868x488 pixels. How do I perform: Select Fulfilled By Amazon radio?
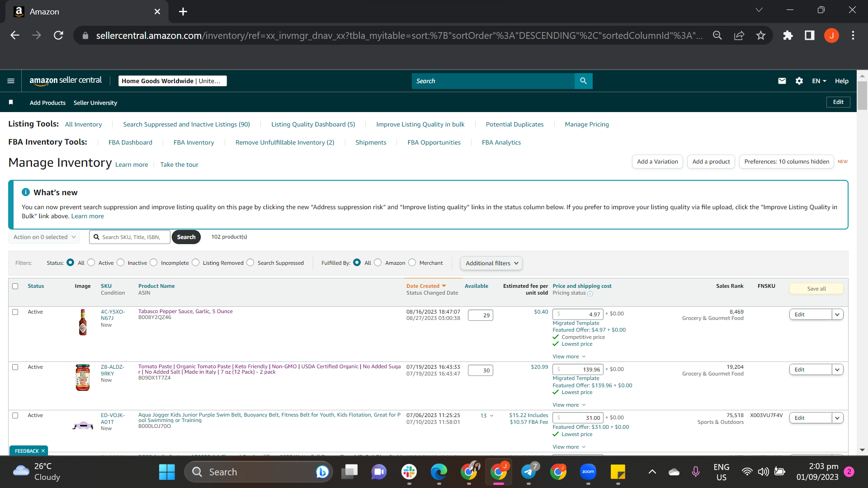[x=378, y=263]
